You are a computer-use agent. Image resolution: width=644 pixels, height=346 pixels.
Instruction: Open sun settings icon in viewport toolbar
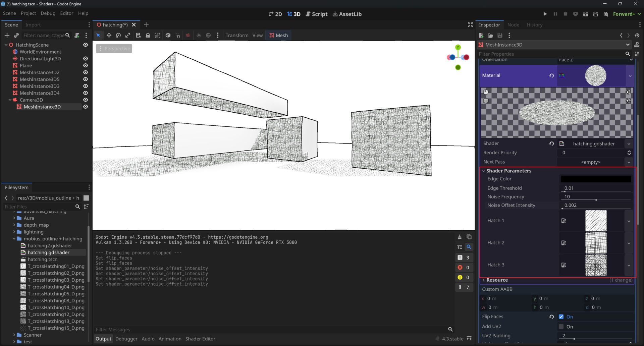coord(199,35)
